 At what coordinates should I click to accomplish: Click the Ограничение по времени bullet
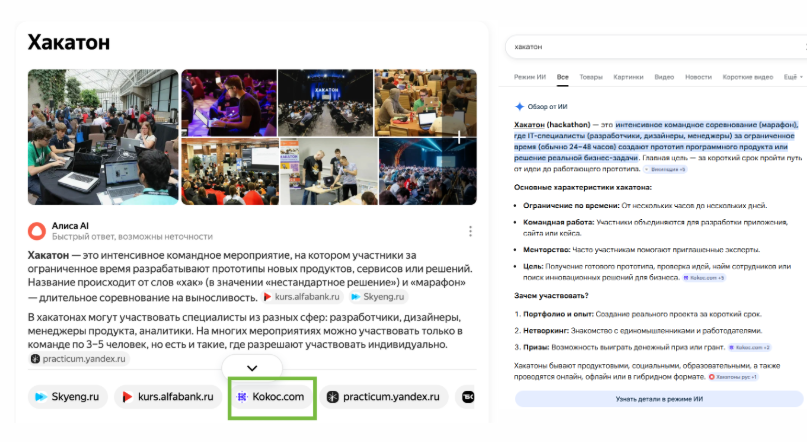pos(645,205)
